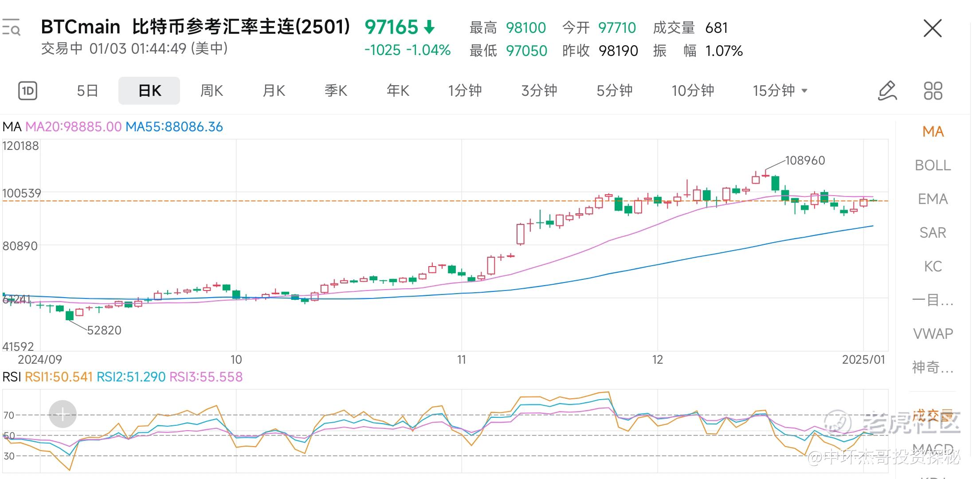The width and height of the screenshot is (980, 479).
Task: Click the RSI1 legend value label
Action: (x=59, y=377)
